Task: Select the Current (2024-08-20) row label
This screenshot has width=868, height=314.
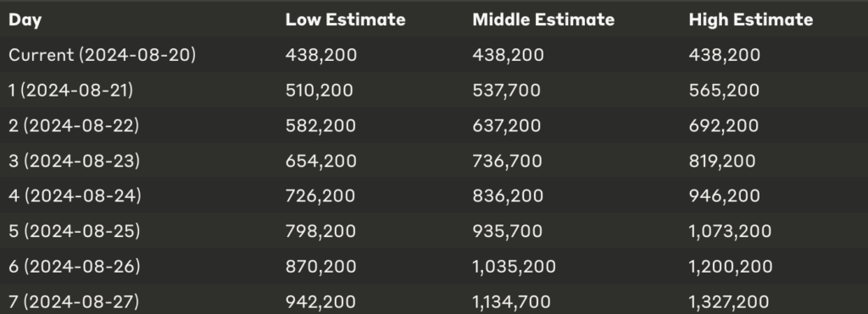Action: click(x=103, y=55)
